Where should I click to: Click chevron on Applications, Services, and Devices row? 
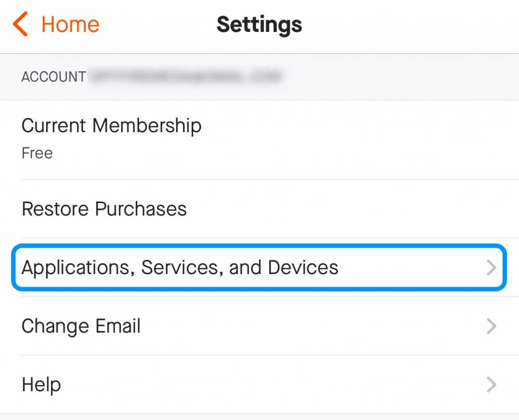(491, 268)
